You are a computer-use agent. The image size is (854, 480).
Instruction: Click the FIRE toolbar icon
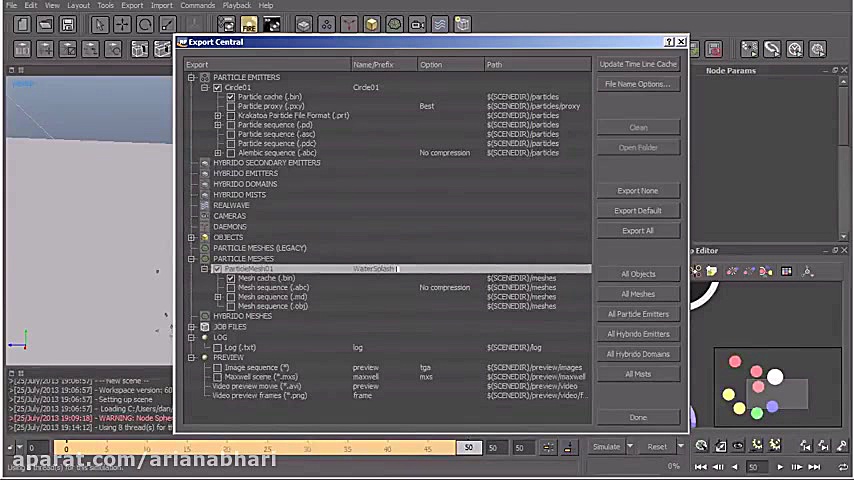point(249,25)
